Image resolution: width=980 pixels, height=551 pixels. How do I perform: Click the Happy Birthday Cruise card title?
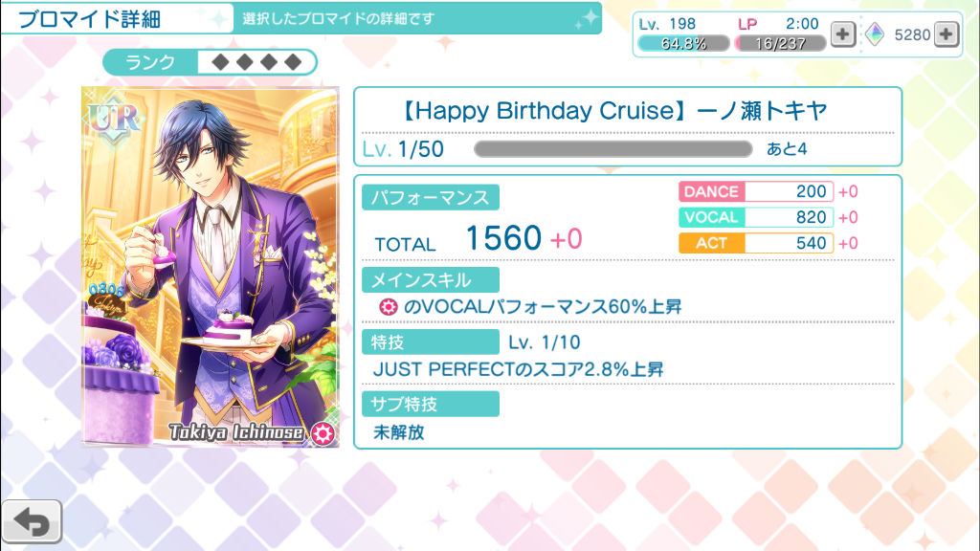[x=613, y=111]
